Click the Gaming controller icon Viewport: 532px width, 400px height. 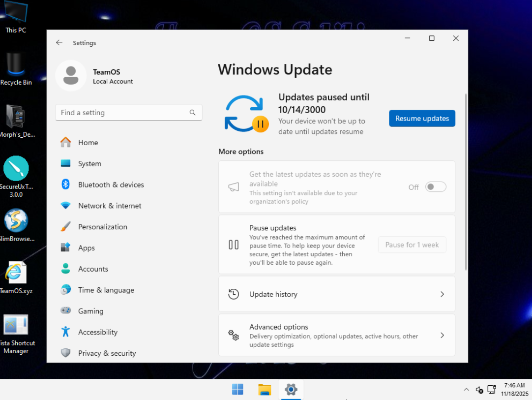click(x=65, y=311)
